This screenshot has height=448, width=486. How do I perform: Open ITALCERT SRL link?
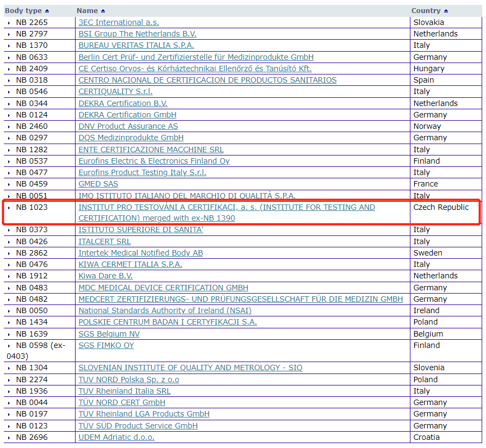[x=104, y=241]
